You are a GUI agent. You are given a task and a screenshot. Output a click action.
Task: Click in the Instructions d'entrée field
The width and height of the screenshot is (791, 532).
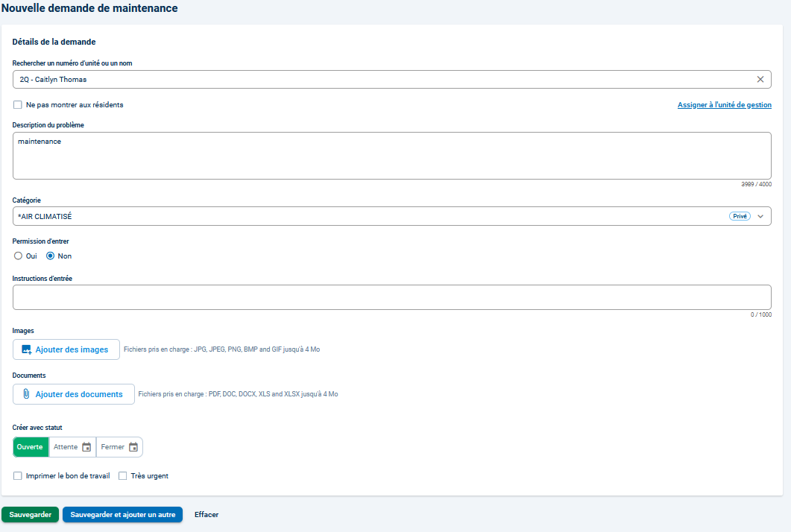[x=392, y=297]
